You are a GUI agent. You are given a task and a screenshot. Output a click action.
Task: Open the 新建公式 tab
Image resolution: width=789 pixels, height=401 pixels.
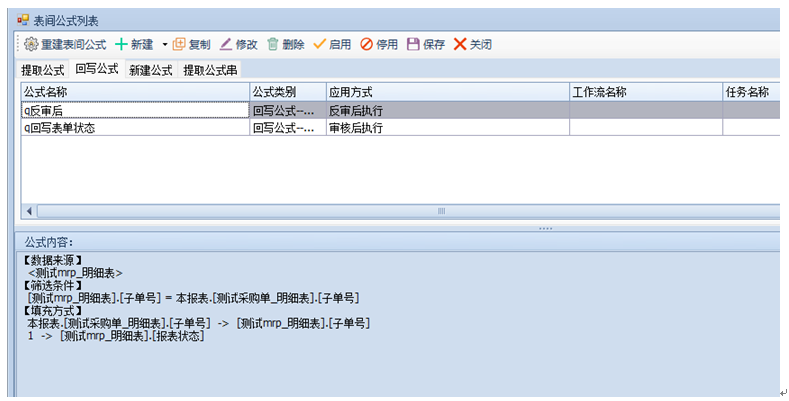[151, 71]
